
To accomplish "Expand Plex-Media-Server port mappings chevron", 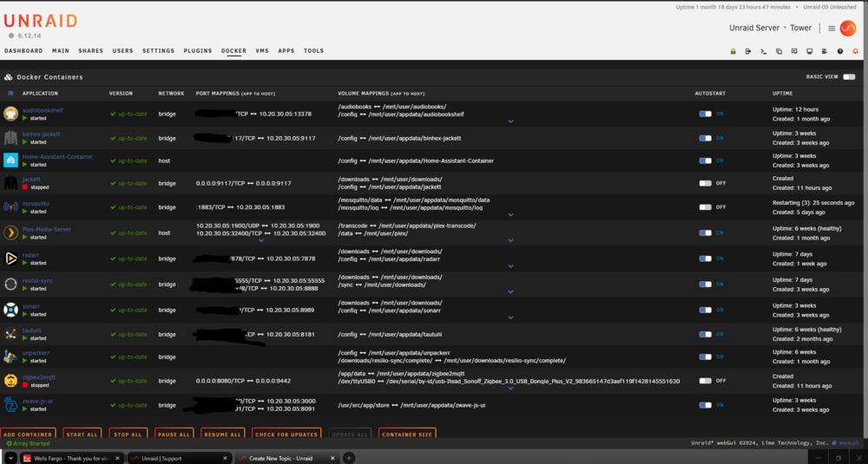I will pos(261,240).
